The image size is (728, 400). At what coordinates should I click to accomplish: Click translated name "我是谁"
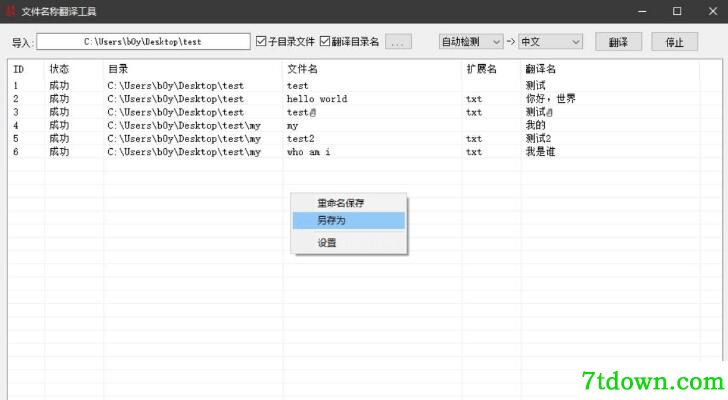pyautogui.click(x=540, y=152)
